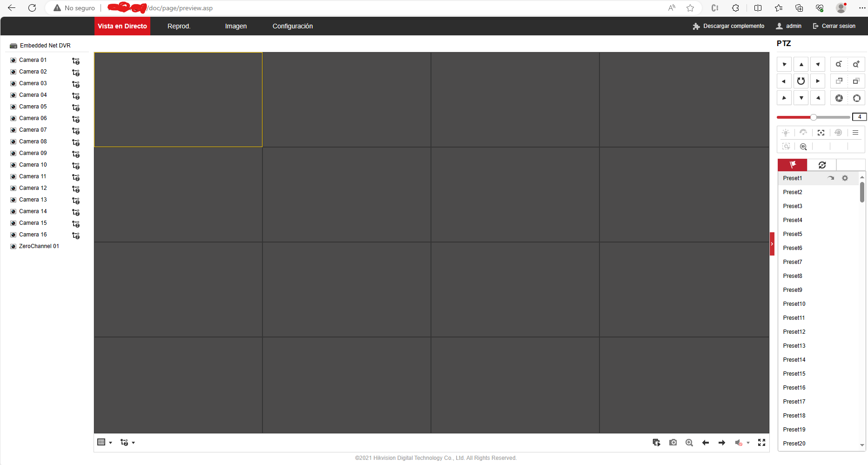
Task: Start all live view playback
Action: [656, 443]
